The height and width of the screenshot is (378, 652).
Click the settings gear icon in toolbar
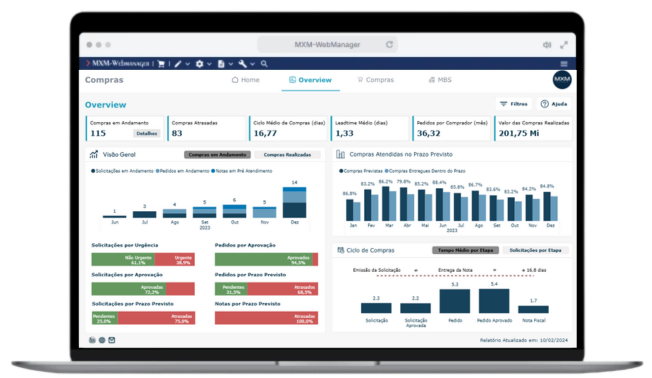pos(200,64)
